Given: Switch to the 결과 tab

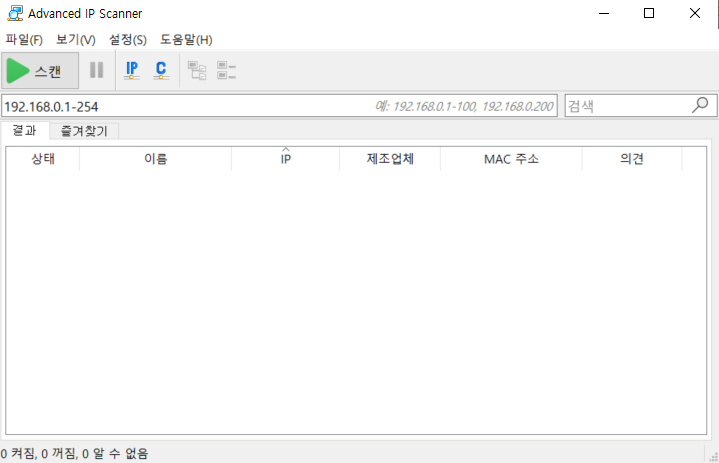Looking at the screenshot, I should (x=25, y=131).
